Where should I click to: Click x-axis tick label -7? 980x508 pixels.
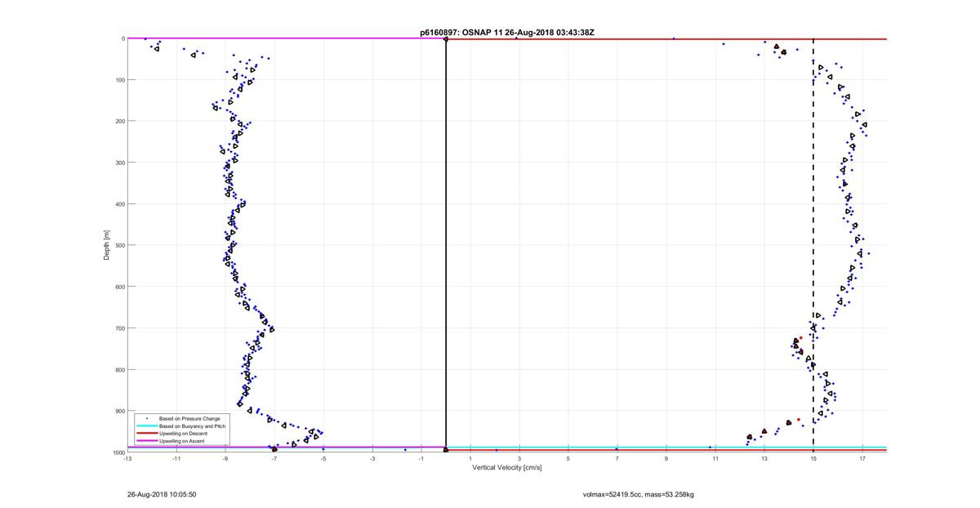[274, 457]
